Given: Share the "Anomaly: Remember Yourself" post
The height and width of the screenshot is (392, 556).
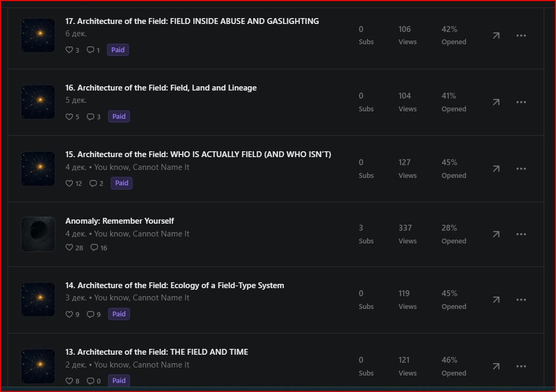Looking at the screenshot, I should 496,234.
